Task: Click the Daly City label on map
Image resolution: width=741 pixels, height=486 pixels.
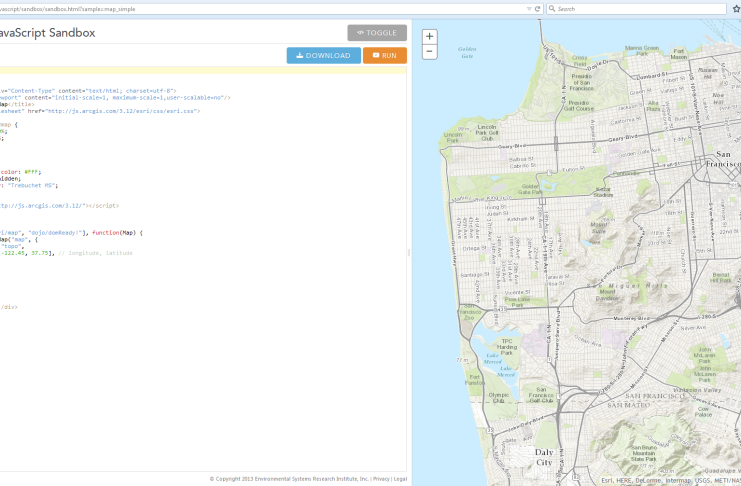Action: (544, 457)
